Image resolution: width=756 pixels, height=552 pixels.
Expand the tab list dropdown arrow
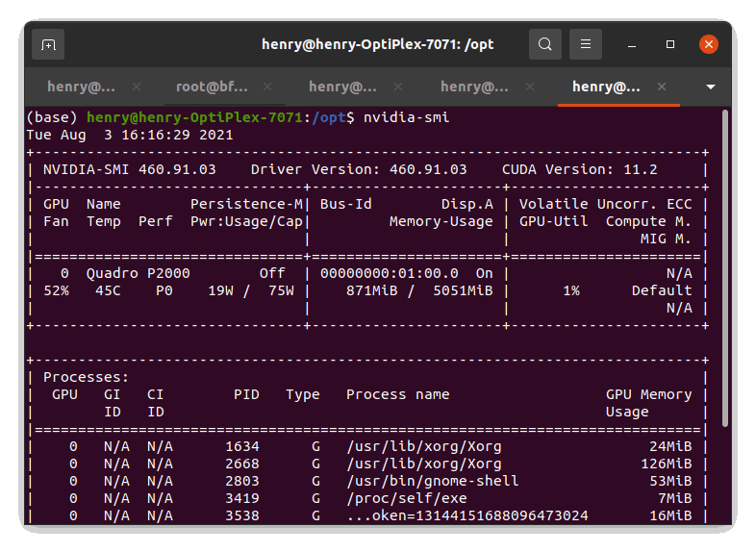710,88
